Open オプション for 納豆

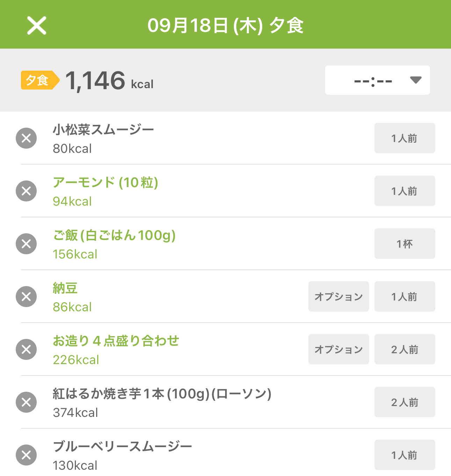coord(339,297)
